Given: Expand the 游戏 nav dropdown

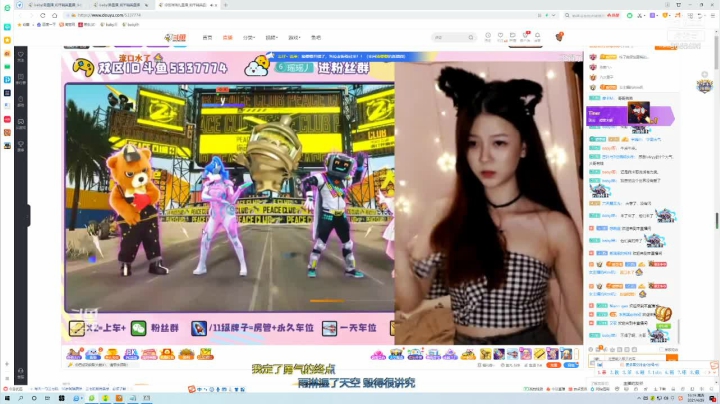Looking at the screenshot, I should click(294, 38).
